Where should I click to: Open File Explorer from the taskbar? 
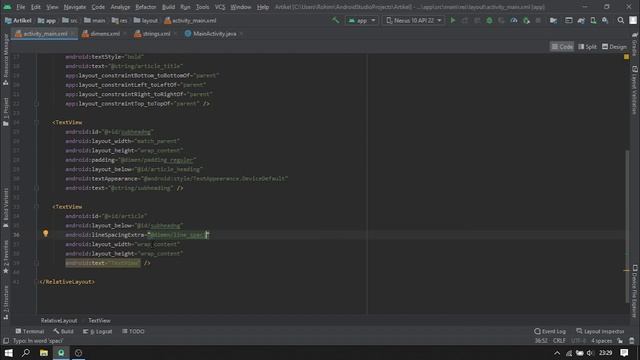(x=44, y=353)
